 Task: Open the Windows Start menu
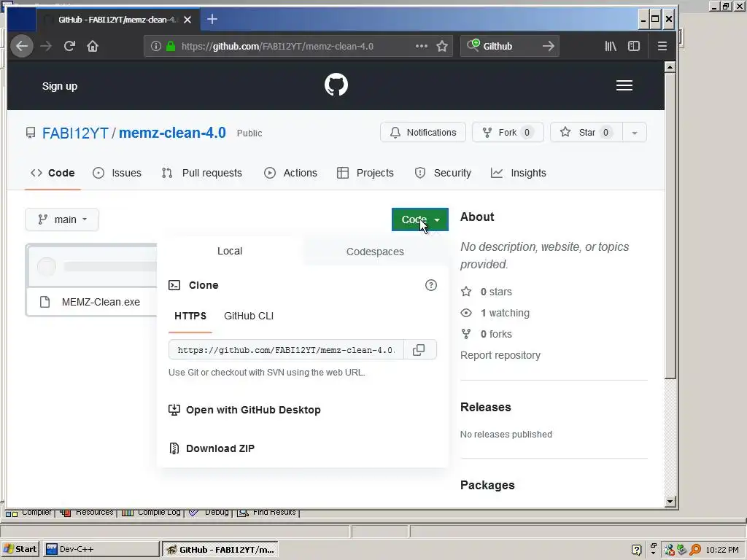pos(20,549)
